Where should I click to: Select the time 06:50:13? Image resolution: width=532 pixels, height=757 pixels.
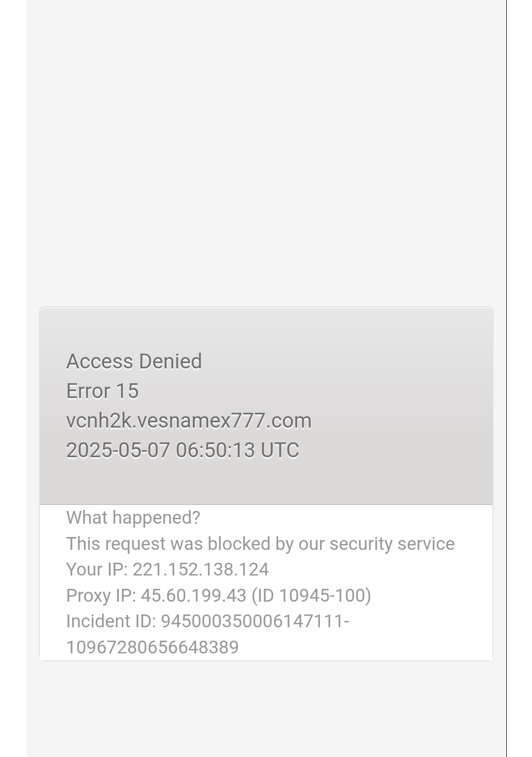pyautogui.click(x=215, y=450)
